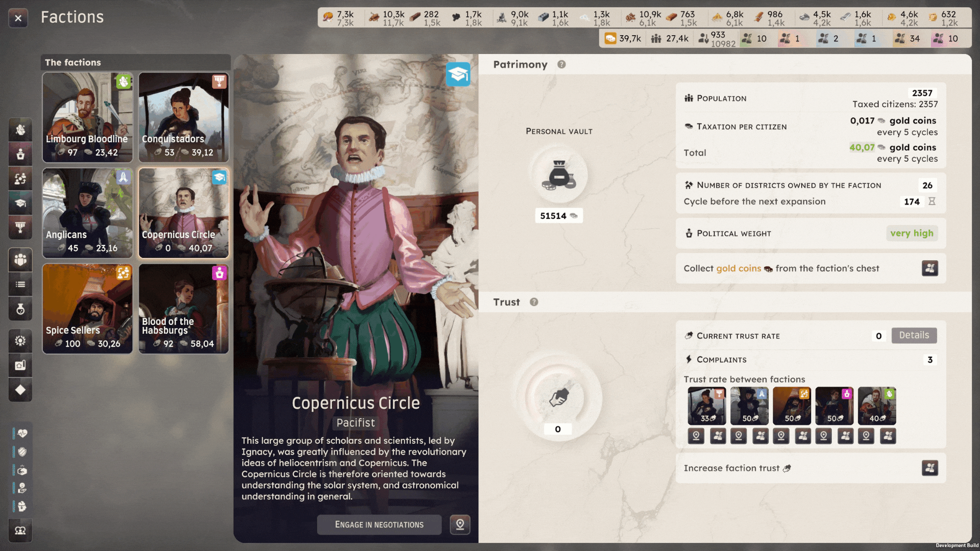This screenshot has width=980, height=551.
Task: Click the Trust help question mark
Action: click(534, 302)
